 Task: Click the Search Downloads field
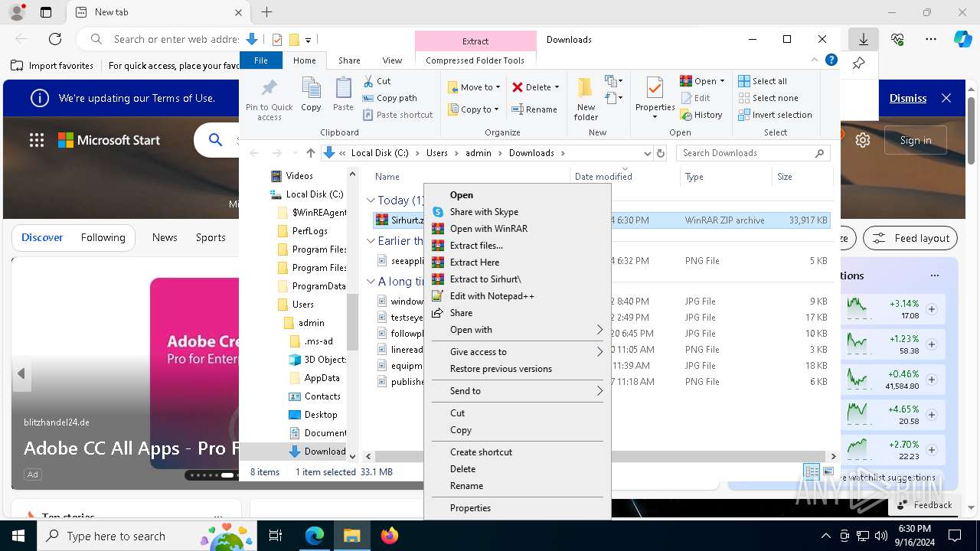(753, 153)
